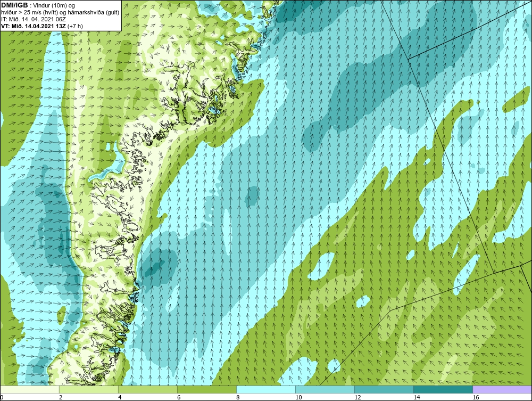Click the 2–4 m/s light green legend swatch

click(x=89, y=389)
